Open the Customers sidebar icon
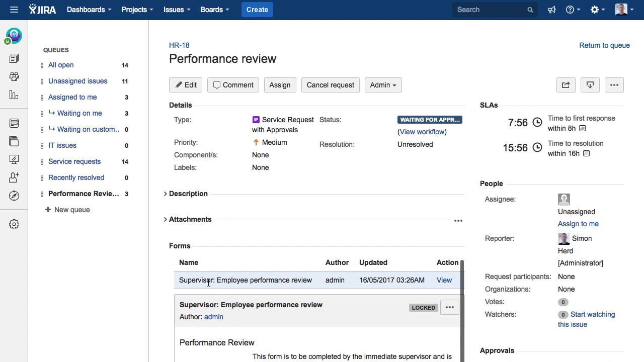The width and height of the screenshot is (644, 362). [x=14, y=76]
